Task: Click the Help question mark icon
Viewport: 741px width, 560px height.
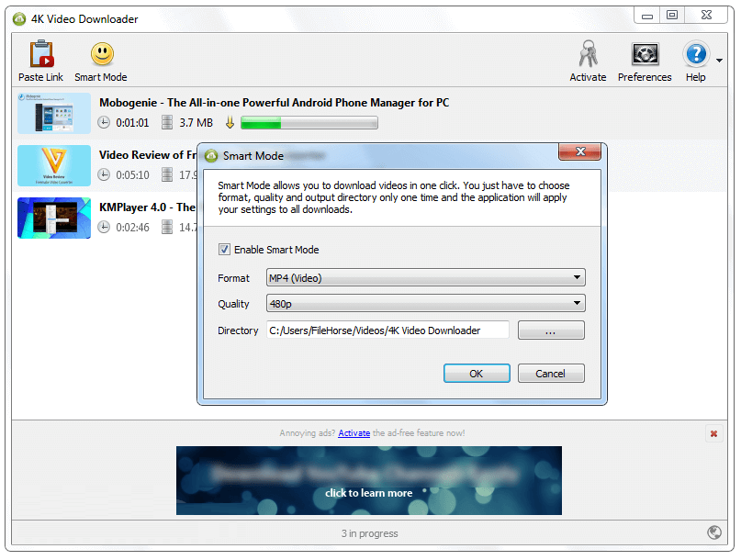Action: 696,54
